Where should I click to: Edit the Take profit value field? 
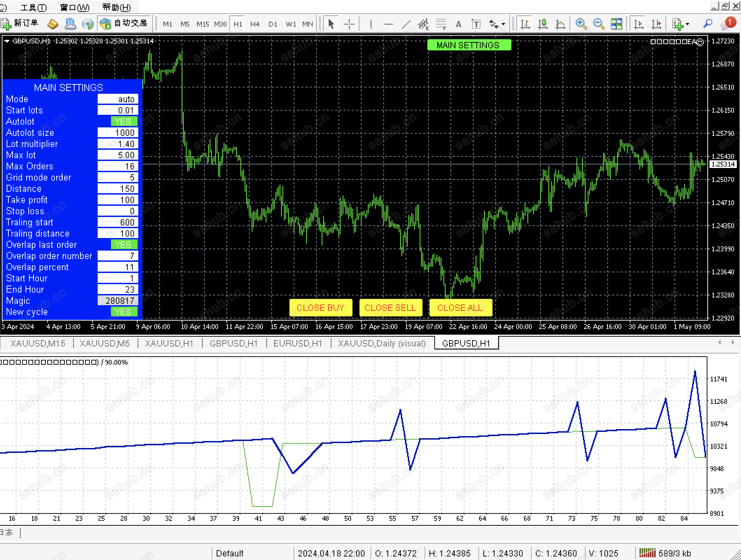118,200
